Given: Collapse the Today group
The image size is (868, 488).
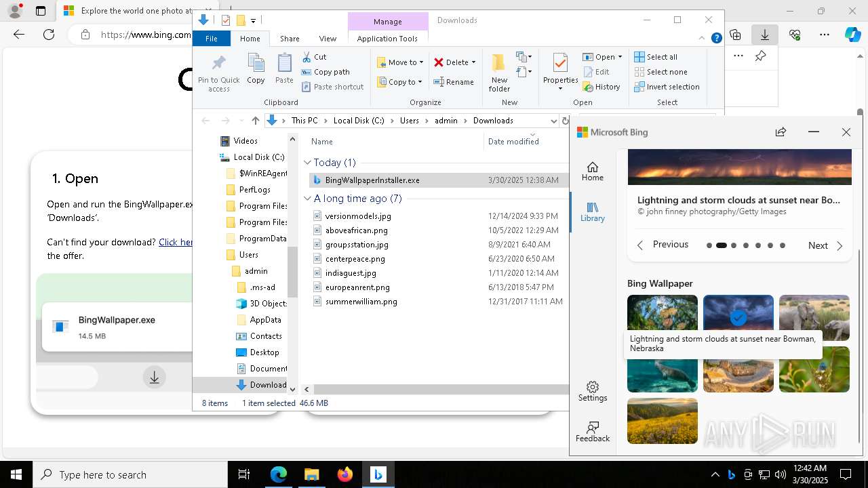Looking at the screenshot, I should pyautogui.click(x=307, y=163).
